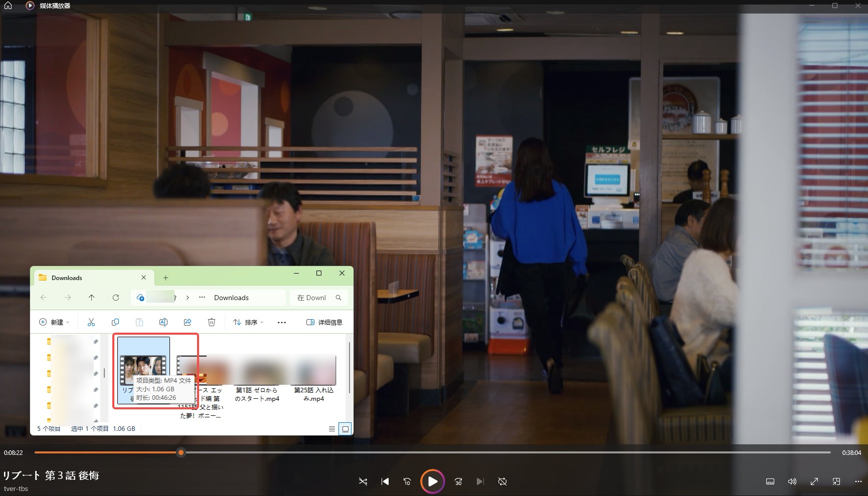Skip forward 30 seconds
868x496 pixels.
click(458, 481)
